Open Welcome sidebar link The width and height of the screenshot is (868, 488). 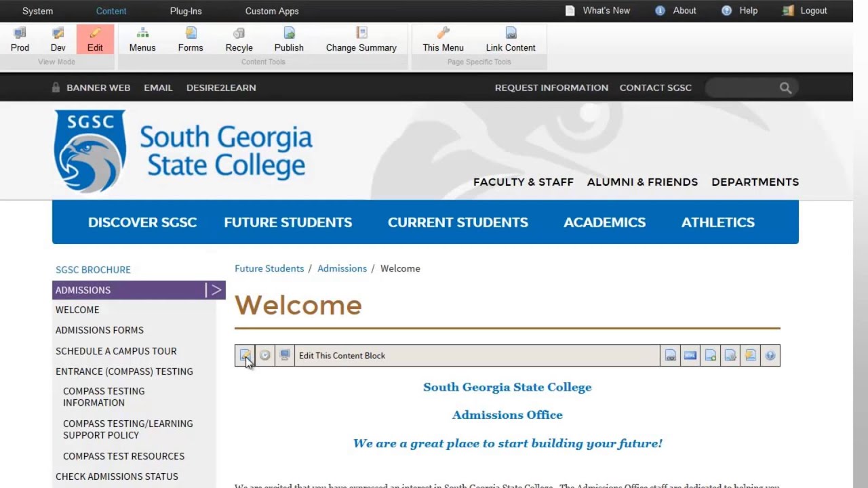pyautogui.click(x=77, y=310)
